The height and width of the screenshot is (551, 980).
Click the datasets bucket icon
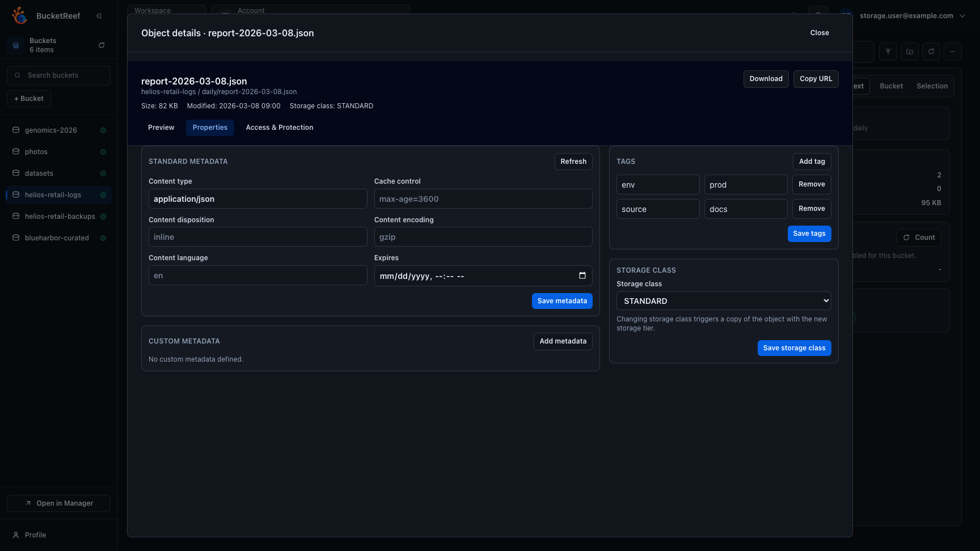click(x=16, y=173)
